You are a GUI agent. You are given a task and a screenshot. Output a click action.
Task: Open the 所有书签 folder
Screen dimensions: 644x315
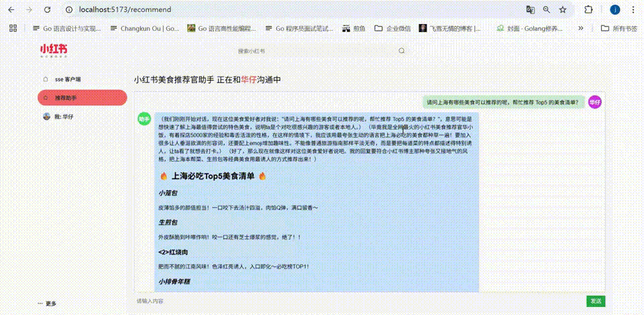click(x=619, y=28)
